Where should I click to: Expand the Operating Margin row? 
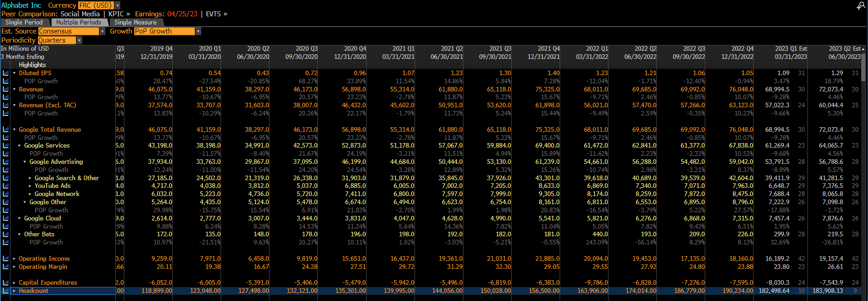pos(14,267)
